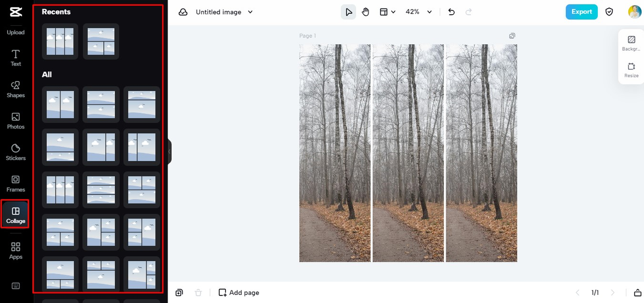
Task: Open the Stickers panel
Action: [16, 152]
